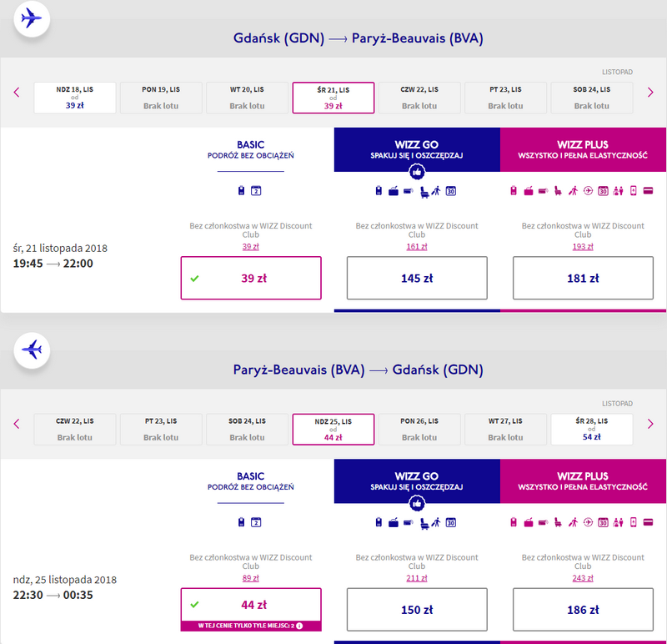Click return WIZZ GO seat selection icon

pos(424,524)
